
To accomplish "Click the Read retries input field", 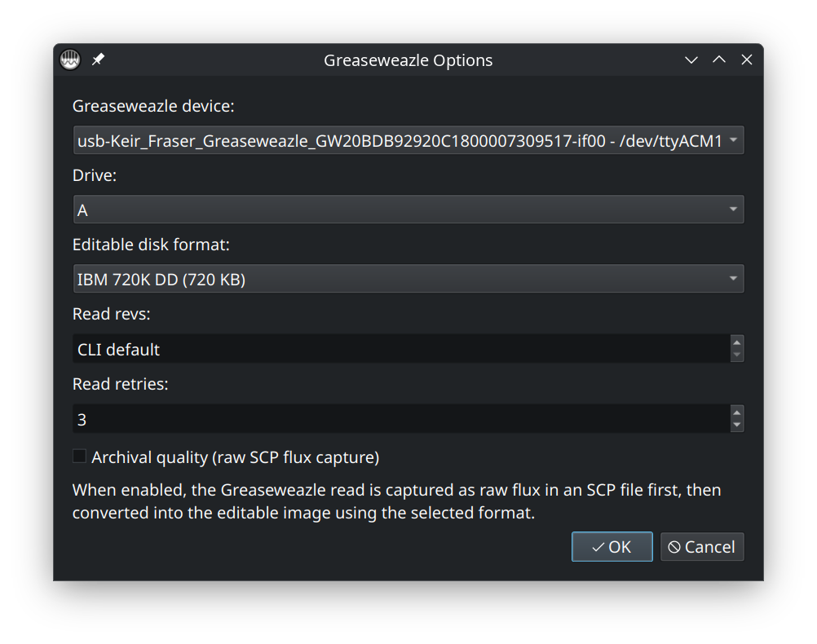I will tap(400, 419).
